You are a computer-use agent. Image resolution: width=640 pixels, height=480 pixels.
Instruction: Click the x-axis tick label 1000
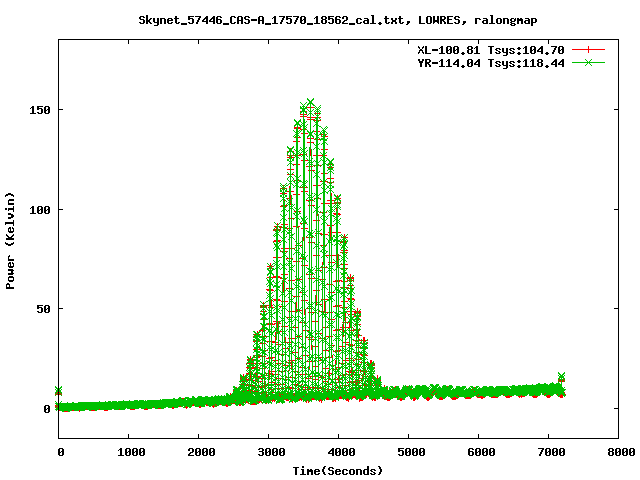(131, 452)
